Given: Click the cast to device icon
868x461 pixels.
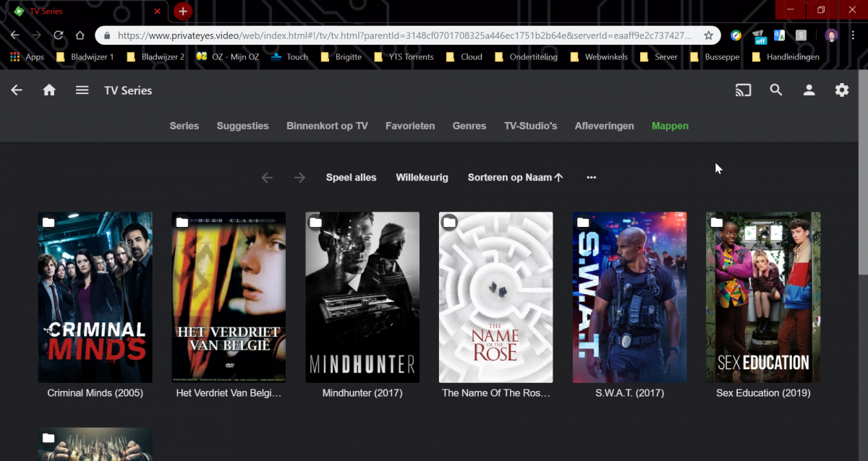Looking at the screenshot, I should click(743, 90).
